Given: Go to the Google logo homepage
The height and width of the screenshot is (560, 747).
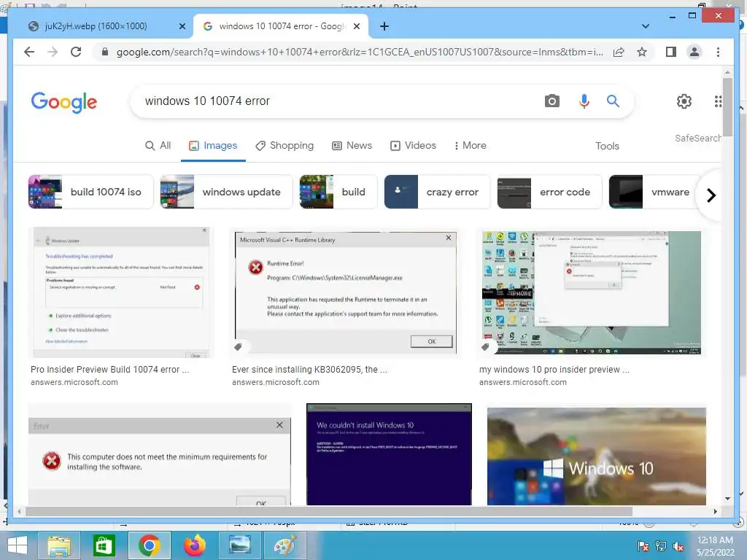Looking at the screenshot, I should pos(64,102).
